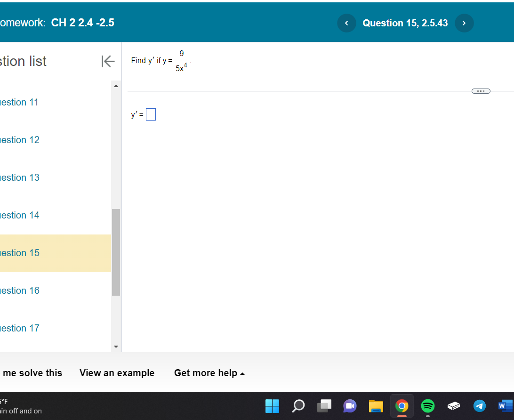Open Question 11 from list

19,102
